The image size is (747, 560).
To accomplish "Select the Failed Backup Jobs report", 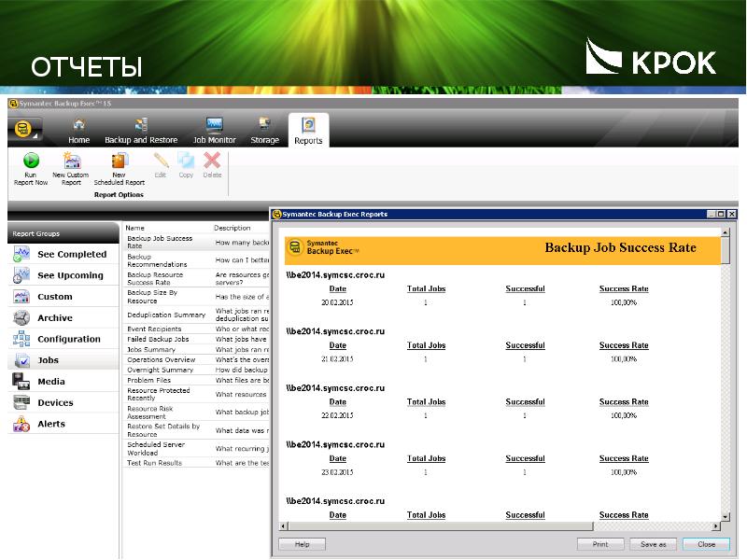I will (196, 339).
